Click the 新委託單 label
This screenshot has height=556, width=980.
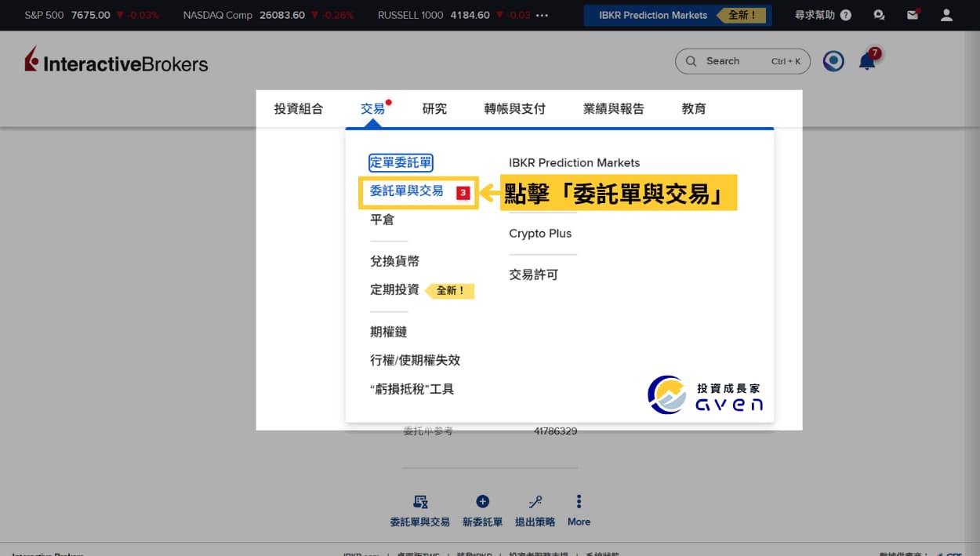click(x=482, y=522)
